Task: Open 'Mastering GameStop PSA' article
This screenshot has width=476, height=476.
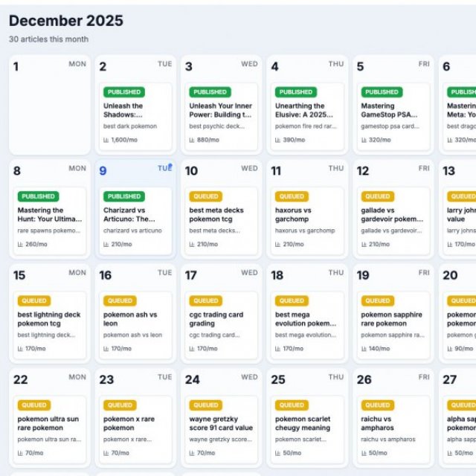Action: tap(393, 117)
